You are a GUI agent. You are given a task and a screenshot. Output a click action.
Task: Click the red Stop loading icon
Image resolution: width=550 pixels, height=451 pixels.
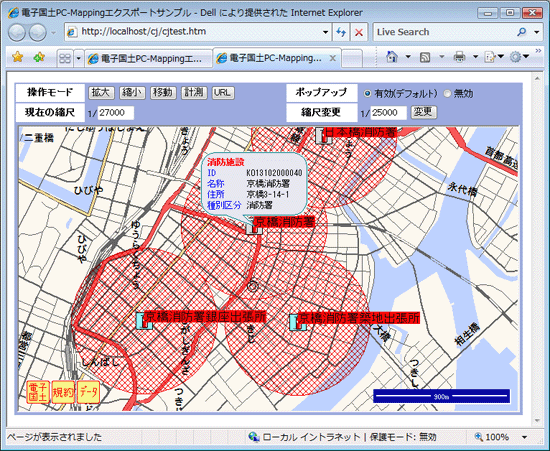tap(359, 32)
